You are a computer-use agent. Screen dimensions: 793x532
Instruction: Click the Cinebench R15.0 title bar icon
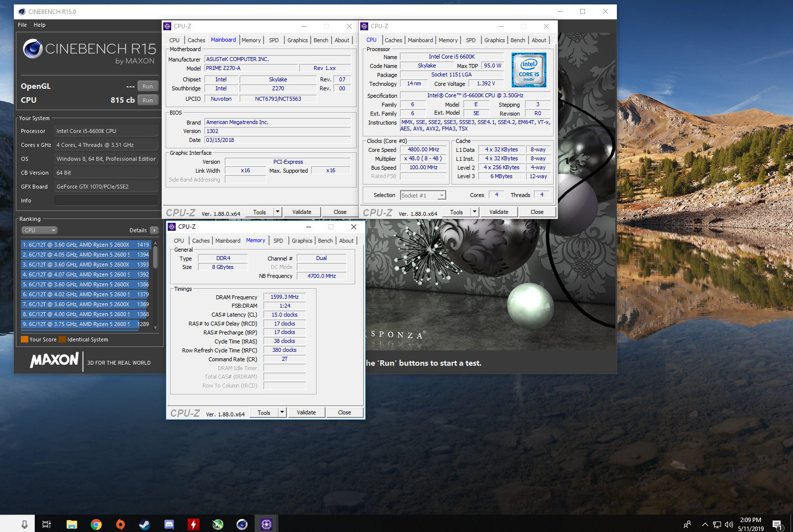(22, 11)
